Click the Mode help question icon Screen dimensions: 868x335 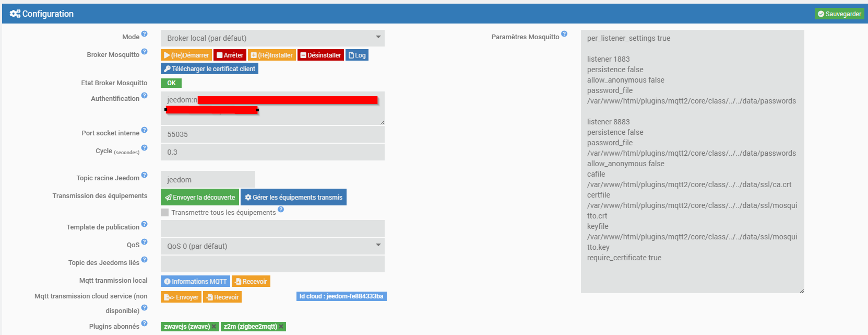point(145,33)
